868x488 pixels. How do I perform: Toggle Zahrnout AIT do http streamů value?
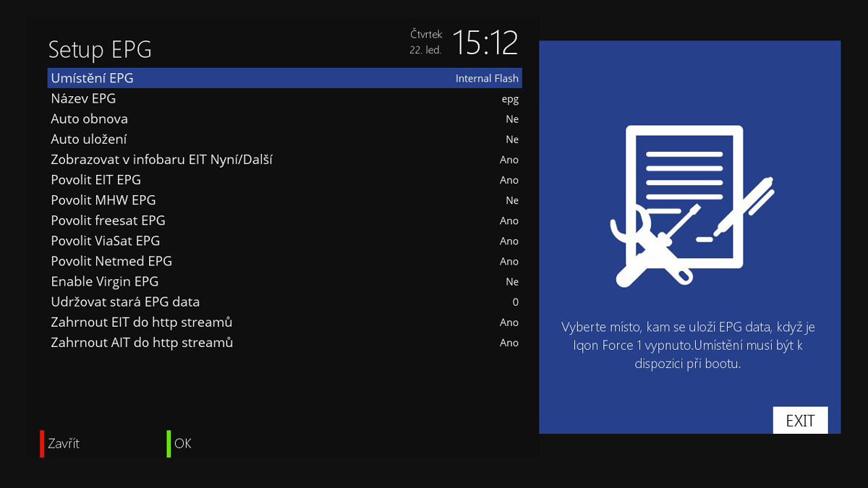point(509,342)
